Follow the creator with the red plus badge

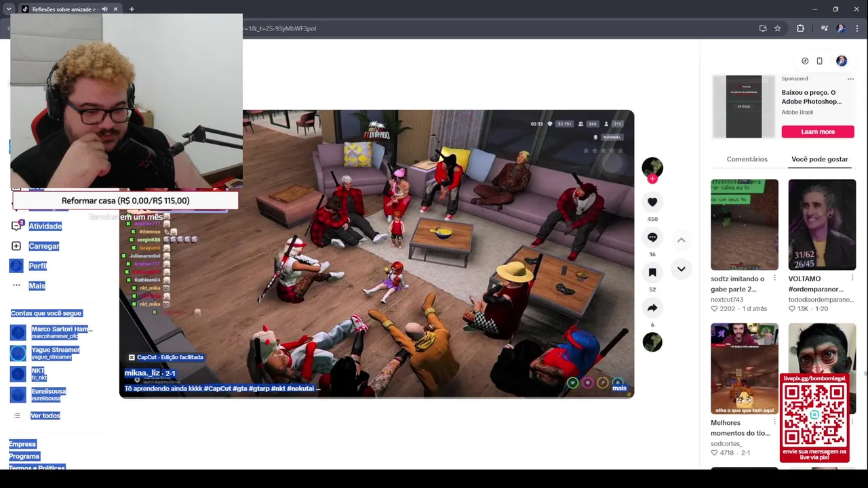coord(652,180)
